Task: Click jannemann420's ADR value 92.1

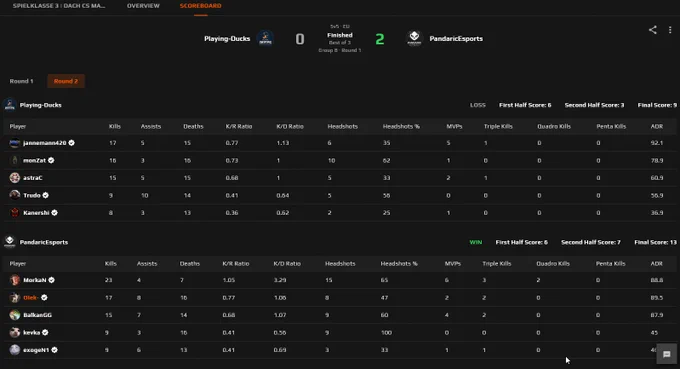Action: [x=657, y=143]
